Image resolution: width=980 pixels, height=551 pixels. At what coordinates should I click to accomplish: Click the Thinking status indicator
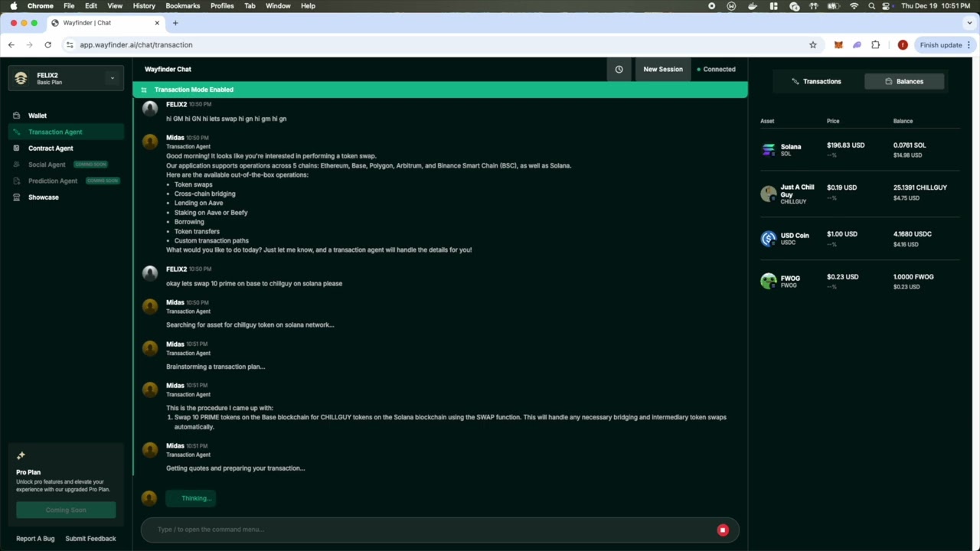[191, 498]
